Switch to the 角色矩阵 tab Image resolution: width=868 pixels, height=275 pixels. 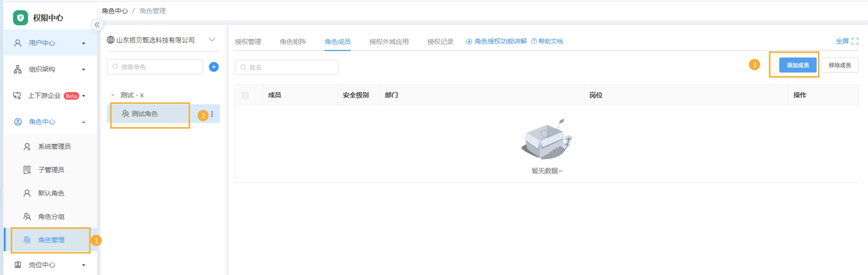tap(293, 42)
